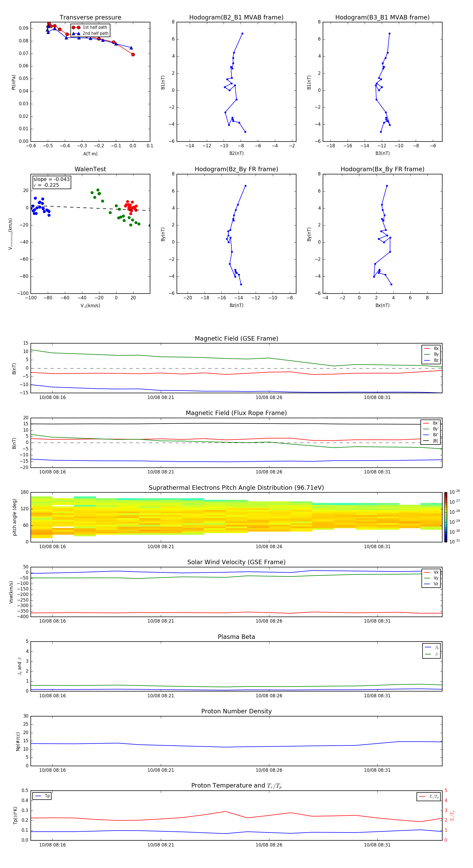The height and width of the screenshot is (868, 473).
Task: Click the "pitch angle (deg)" y-axis label
Action: (14, 517)
